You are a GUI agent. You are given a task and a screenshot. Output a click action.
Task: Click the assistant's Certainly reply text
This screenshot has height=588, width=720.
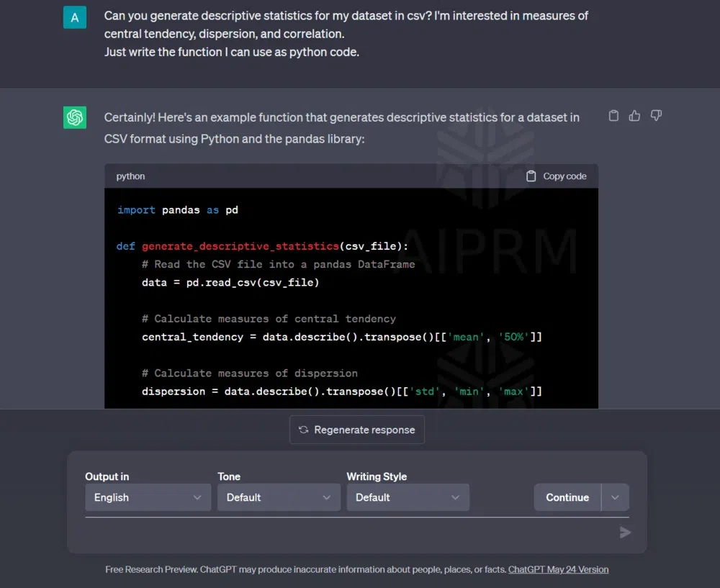pyautogui.click(x=341, y=127)
